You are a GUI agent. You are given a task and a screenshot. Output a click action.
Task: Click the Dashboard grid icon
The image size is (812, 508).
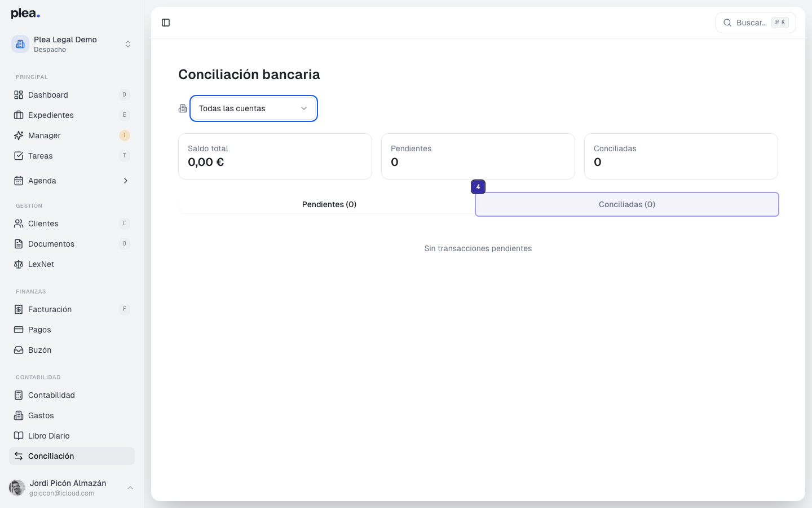click(19, 95)
